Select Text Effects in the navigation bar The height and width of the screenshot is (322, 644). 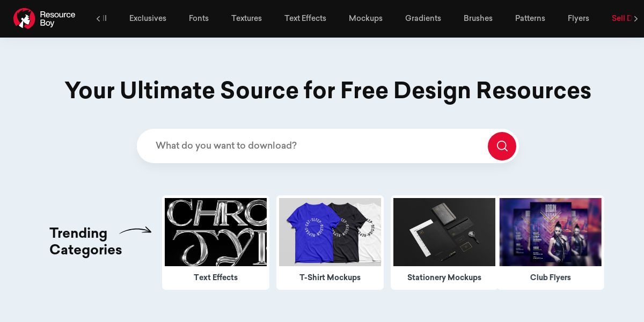305,18
